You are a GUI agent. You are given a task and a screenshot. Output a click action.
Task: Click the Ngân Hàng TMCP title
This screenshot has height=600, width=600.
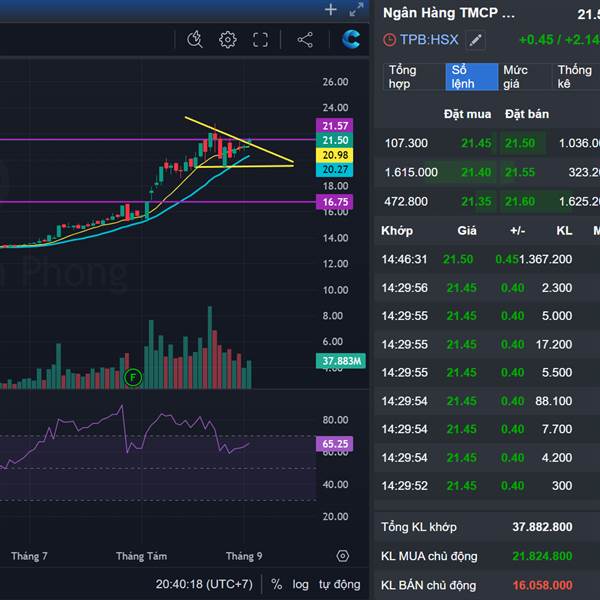449,13
